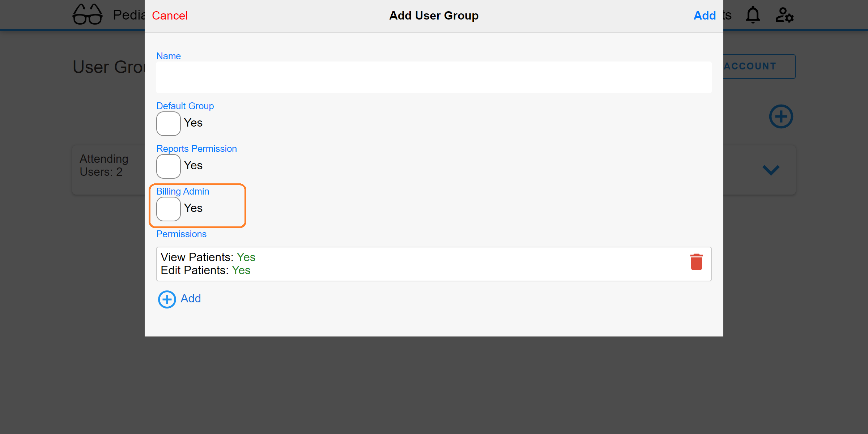Click Add link under Permissions section

tap(179, 298)
